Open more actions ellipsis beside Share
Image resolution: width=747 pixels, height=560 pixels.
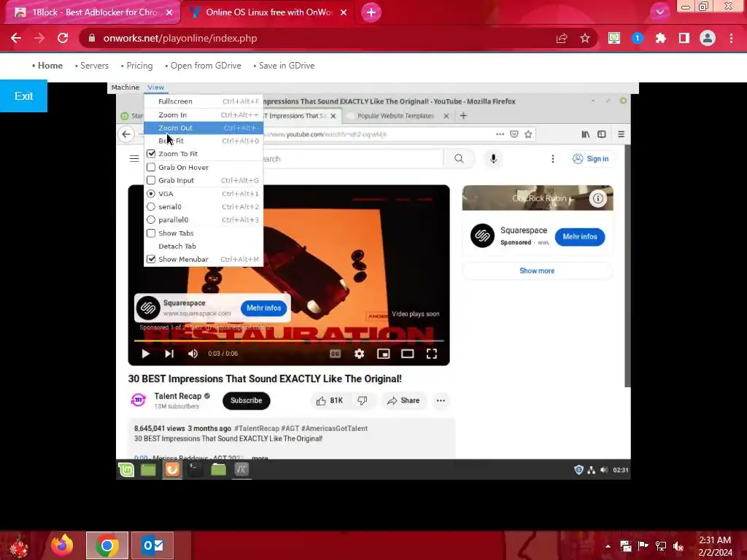pos(441,400)
